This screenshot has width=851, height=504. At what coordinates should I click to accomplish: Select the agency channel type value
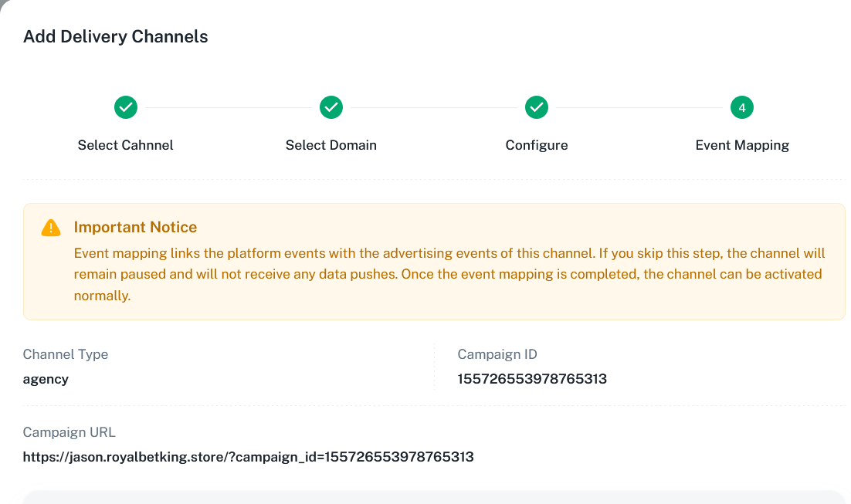pyautogui.click(x=46, y=379)
